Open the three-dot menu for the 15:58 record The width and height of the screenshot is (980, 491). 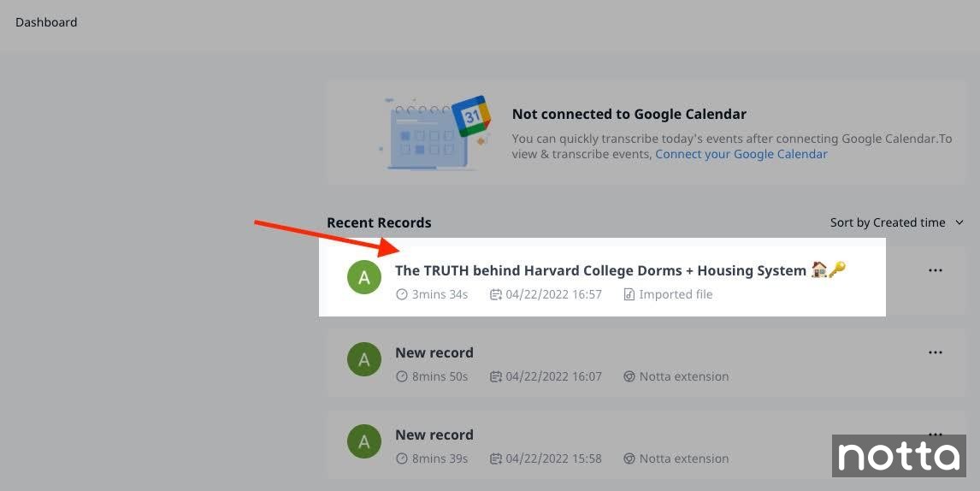tap(936, 434)
